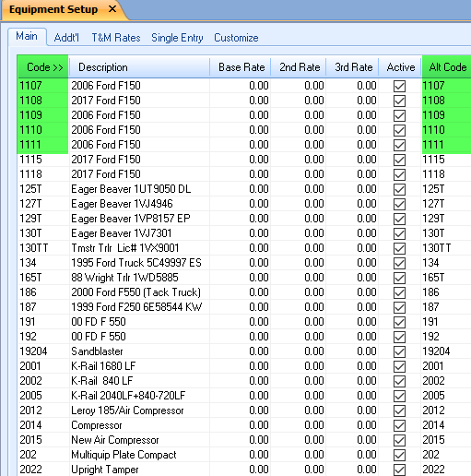Viewport: 471px width, 476px height.
Task: Go to the Customize tab
Action: [x=236, y=38]
